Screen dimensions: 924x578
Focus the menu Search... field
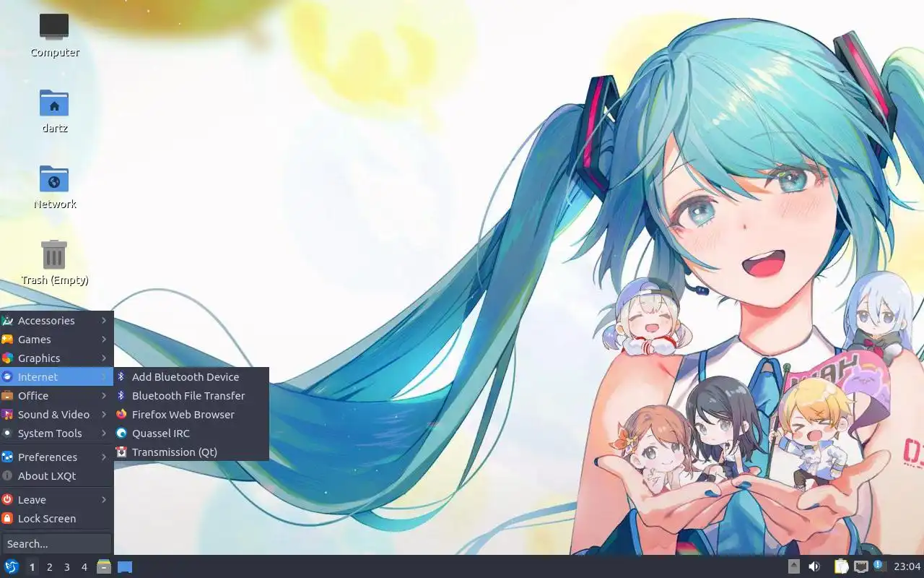coord(56,544)
